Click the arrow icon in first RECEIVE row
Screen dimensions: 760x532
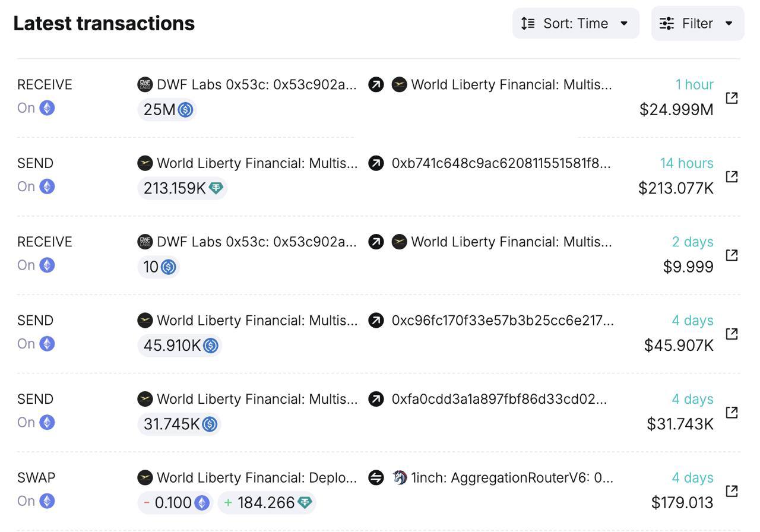(376, 84)
